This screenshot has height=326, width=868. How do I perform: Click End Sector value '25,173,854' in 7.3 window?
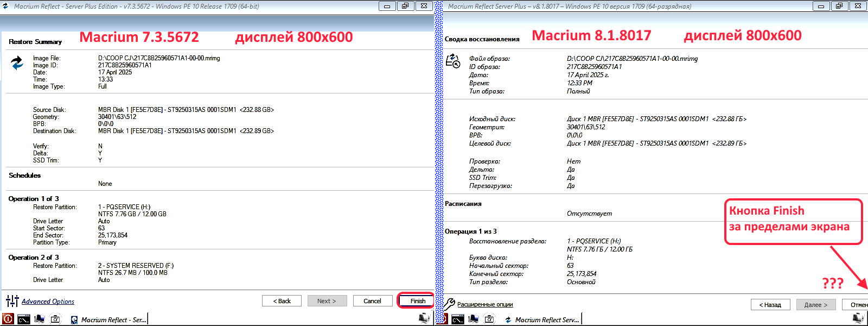click(113, 235)
